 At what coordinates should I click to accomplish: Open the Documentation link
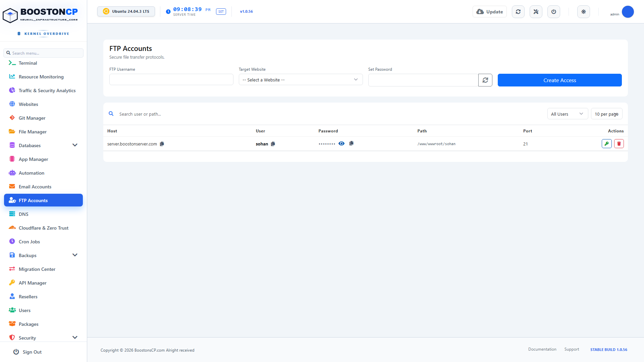tap(542, 349)
